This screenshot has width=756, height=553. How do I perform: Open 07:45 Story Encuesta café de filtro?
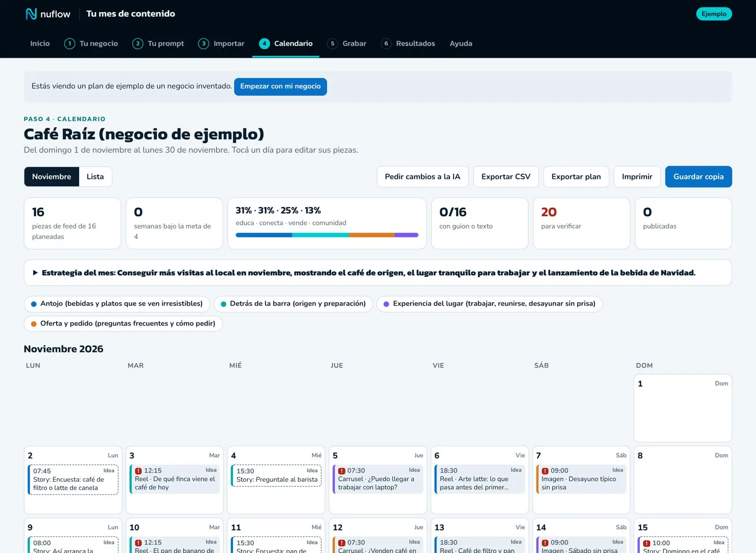(73, 479)
